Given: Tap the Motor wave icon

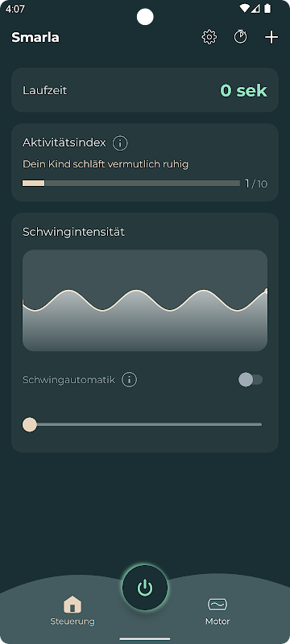Looking at the screenshot, I should pyautogui.click(x=217, y=605).
